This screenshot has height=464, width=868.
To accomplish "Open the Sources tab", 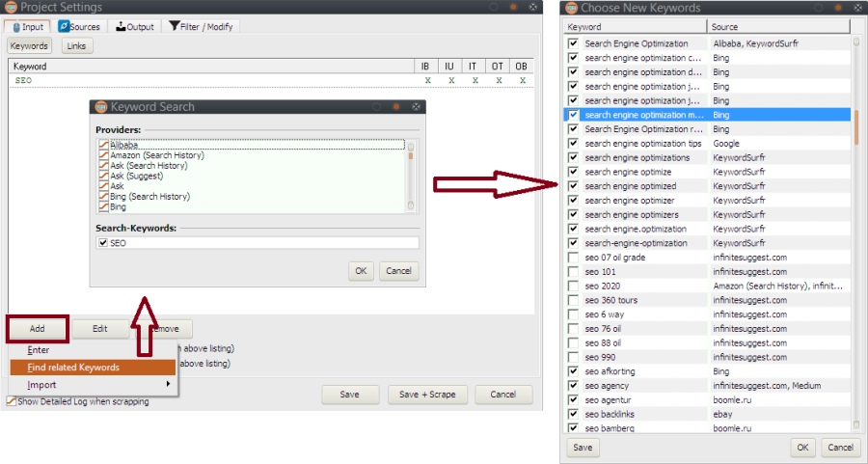I will click(79, 27).
